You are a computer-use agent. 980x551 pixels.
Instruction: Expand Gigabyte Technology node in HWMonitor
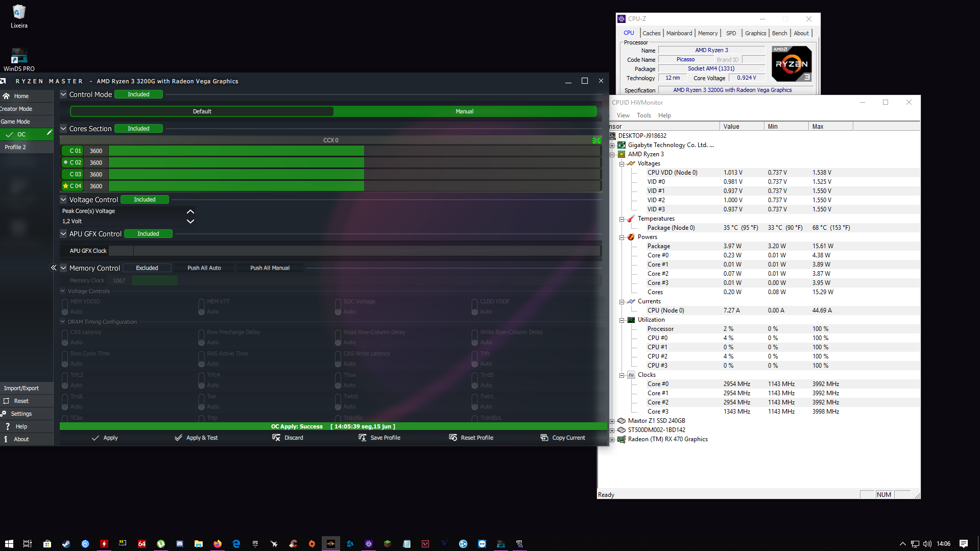(x=612, y=146)
